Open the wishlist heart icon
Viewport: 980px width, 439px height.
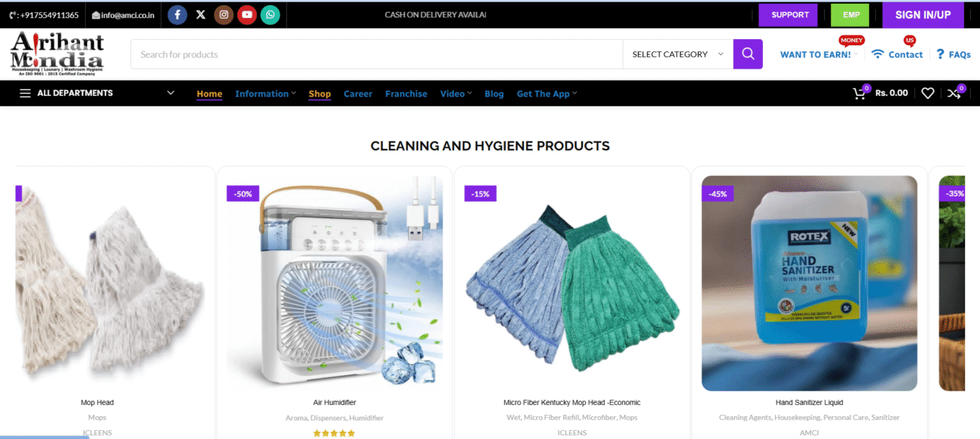928,93
